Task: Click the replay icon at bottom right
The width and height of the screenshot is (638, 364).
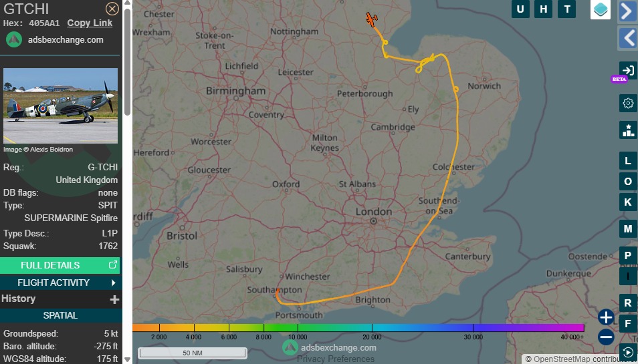Action: click(x=628, y=352)
